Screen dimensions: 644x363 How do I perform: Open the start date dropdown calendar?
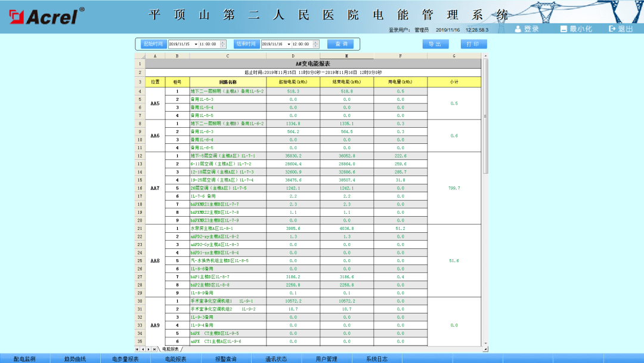pyautogui.click(x=194, y=44)
